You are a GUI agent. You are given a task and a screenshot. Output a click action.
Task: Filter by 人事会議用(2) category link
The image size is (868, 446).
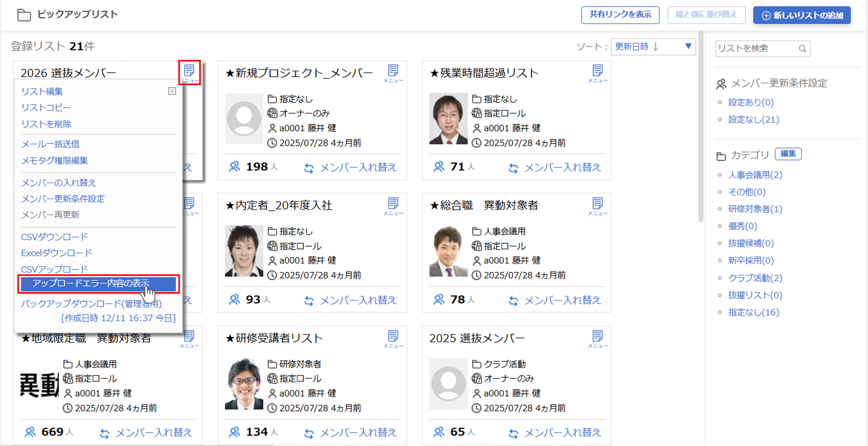pyautogui.click(x=755, y=175)
